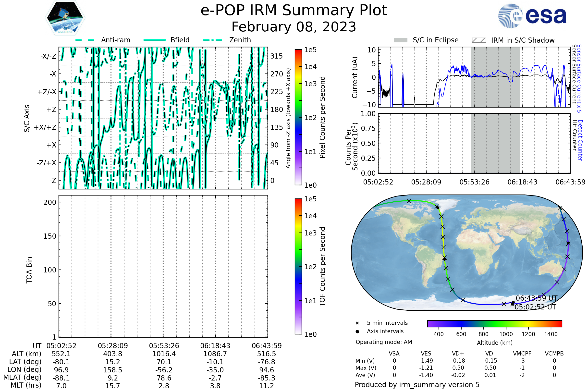
Task: Click the Altitude (km) color bar
Action: (x=494, y=323)
